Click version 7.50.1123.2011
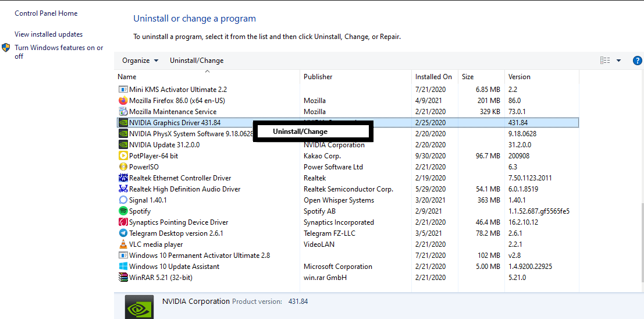 click(530, 178)
